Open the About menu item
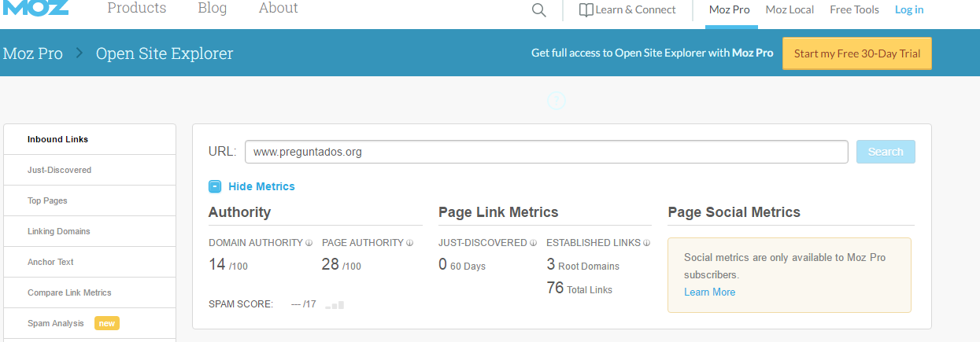 pos(279,9)
